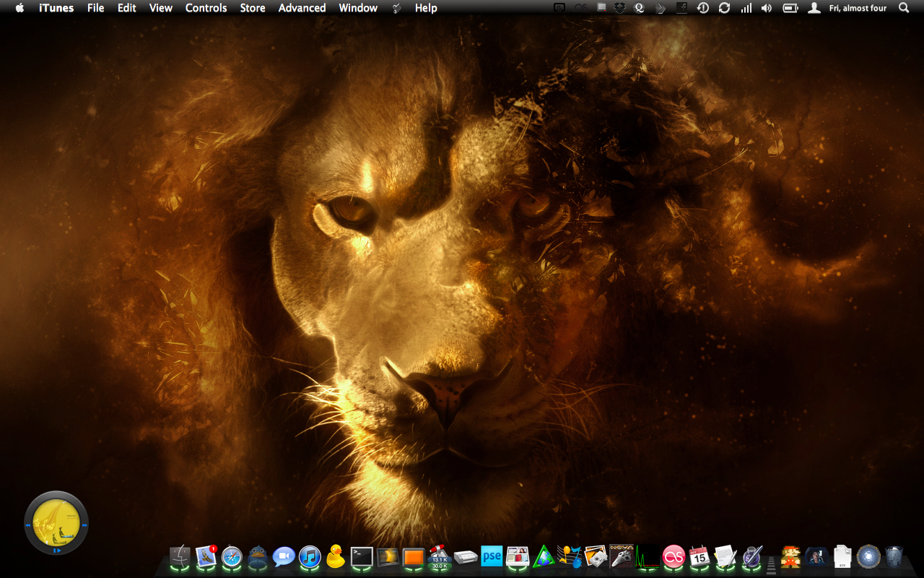Click the Dropbox menu bar icon

[619, 8]
